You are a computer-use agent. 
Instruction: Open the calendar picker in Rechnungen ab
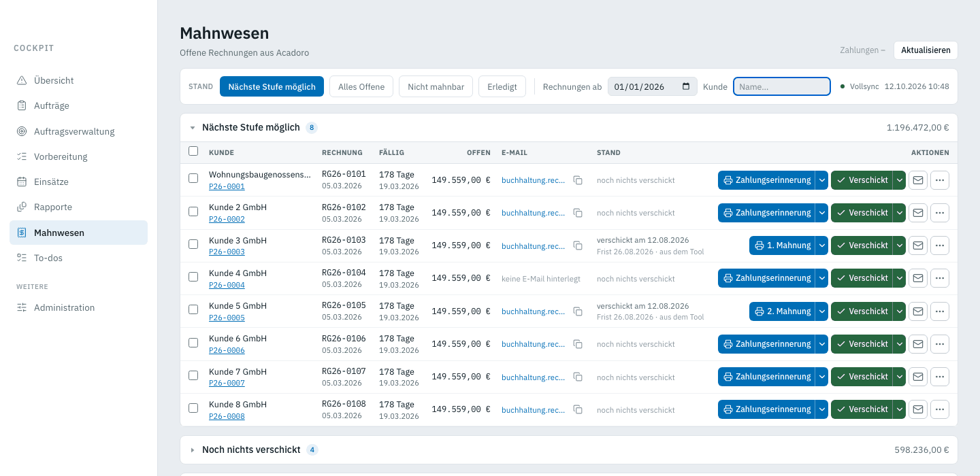(x=685, y=86)
